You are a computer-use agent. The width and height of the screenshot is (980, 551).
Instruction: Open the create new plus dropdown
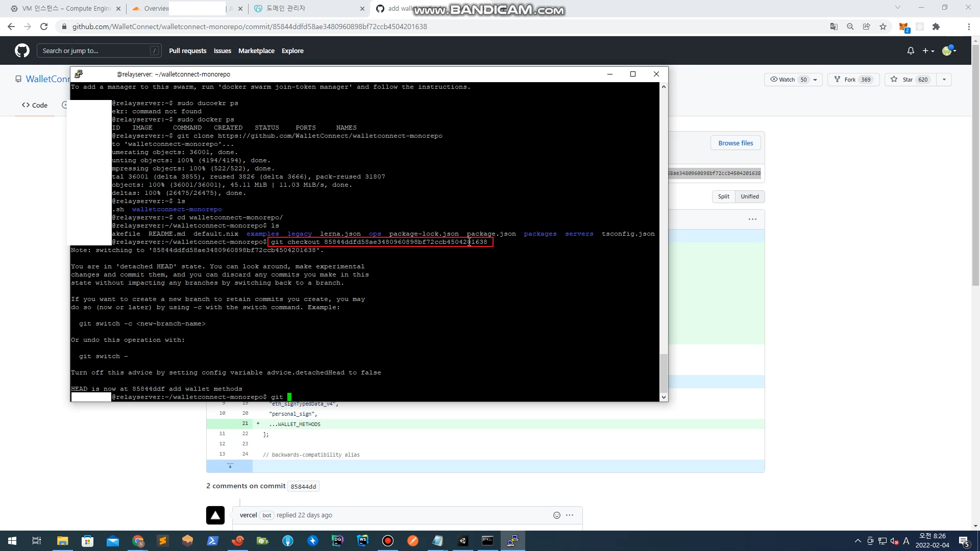tap(928, 51)
